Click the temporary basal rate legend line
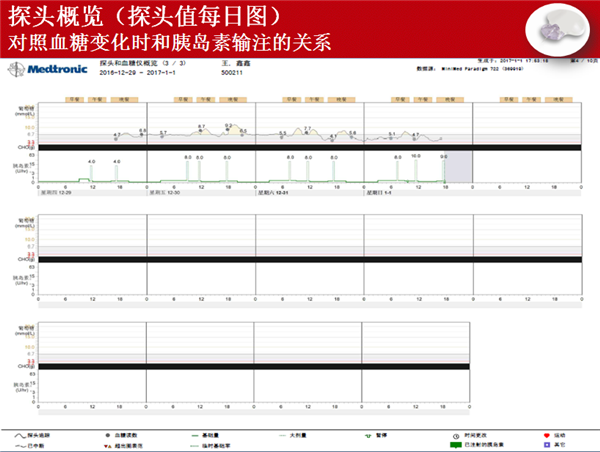 click(x=194, y=446)
